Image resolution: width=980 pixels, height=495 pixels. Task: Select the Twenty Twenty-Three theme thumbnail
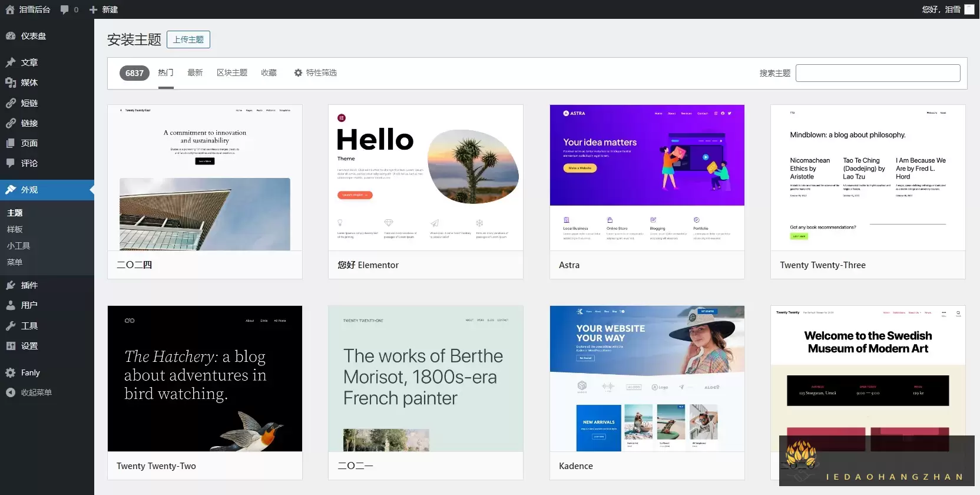[868, 178]
